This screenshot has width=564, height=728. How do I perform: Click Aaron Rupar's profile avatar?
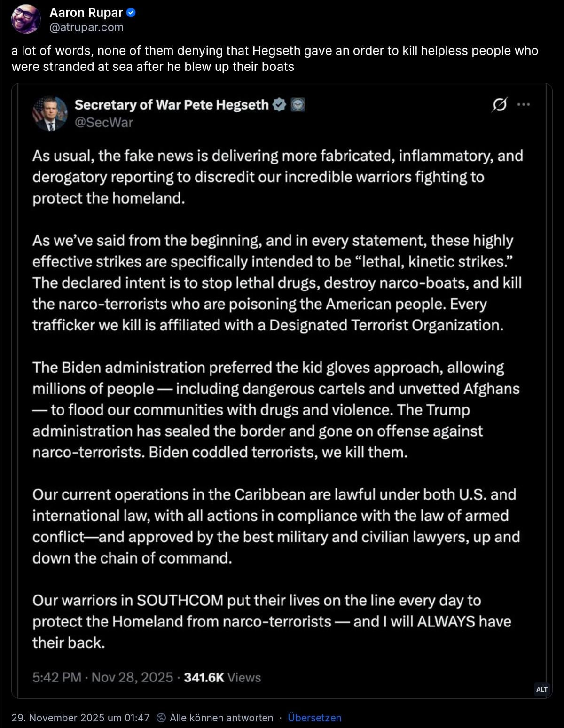point(26,20)
